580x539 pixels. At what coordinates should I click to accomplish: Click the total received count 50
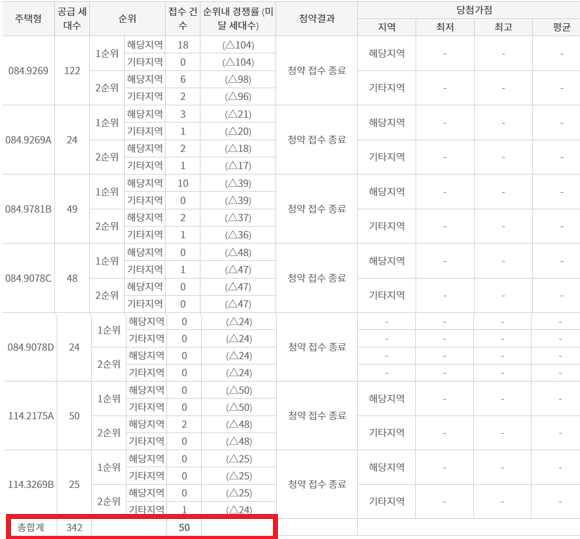[x=184, y=527]
